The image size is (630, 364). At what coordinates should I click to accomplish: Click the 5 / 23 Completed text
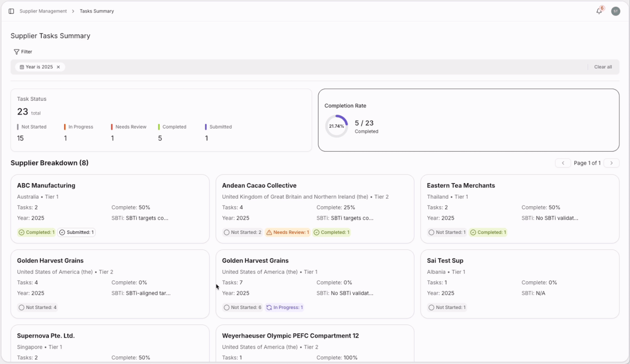point(366,126)
